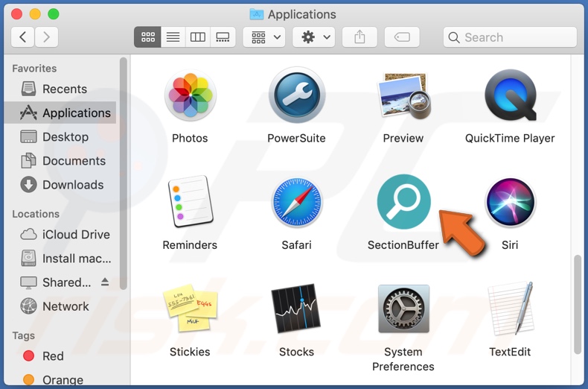Select the Safari compass icon

click(297, 202)
